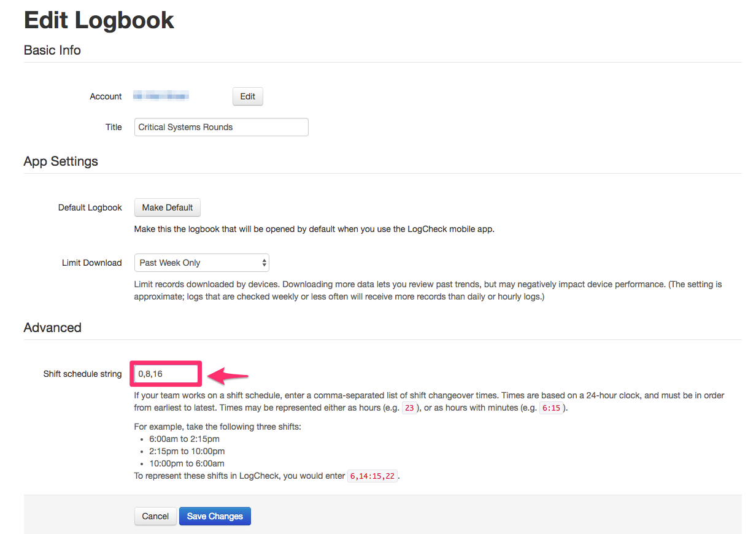Click the pink arrow annotation
The height and width of the screenshot is (534, 756).
(x=228, y=374)
